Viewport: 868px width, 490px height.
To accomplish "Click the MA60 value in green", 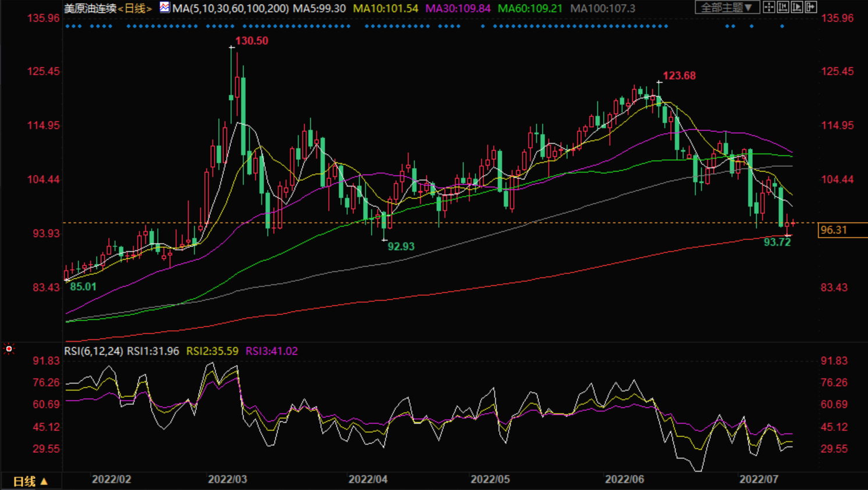I will (x=530, y=9).
